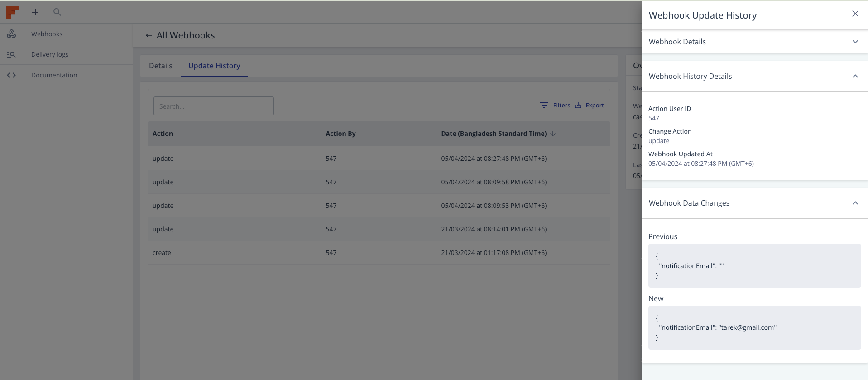Screen dimensions: 868x380
Task: Click the Date (Bangladesh Standard Time) column header
Action: click(494, 134)
